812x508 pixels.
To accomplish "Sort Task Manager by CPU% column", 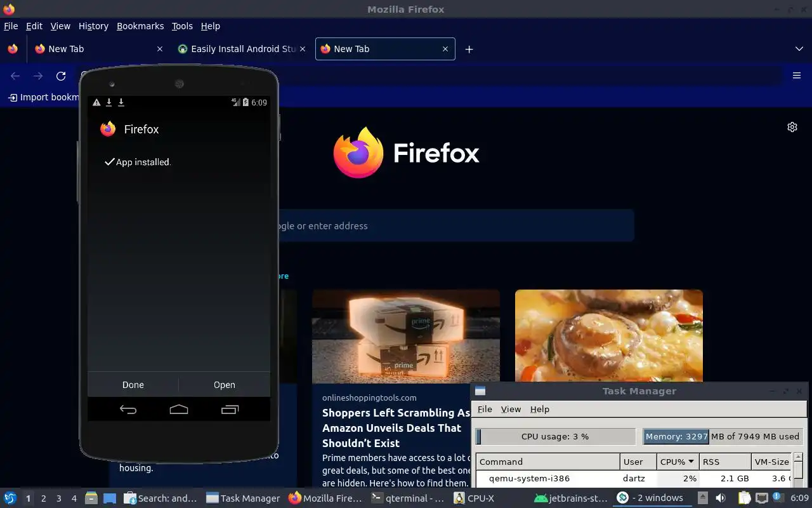I will tap(678, 462).
